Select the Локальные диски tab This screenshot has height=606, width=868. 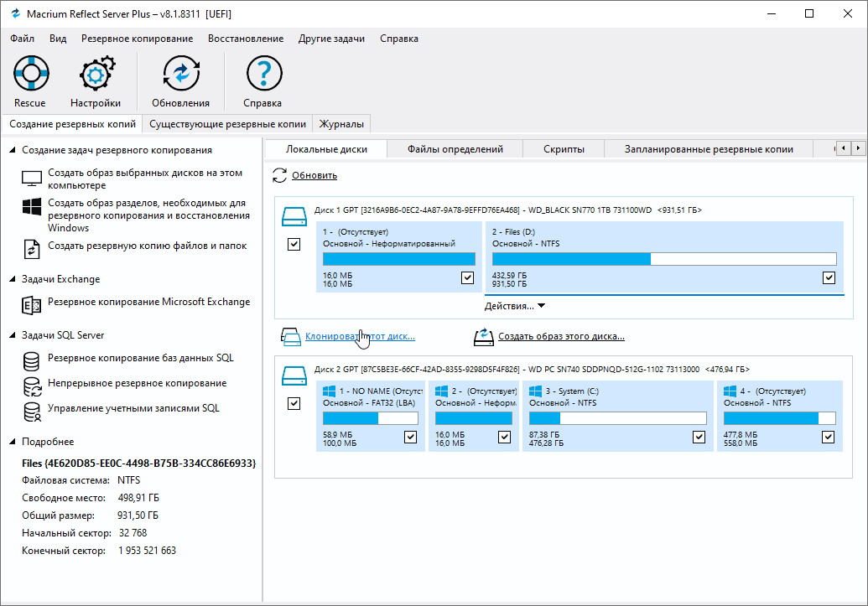click(326, 149)
